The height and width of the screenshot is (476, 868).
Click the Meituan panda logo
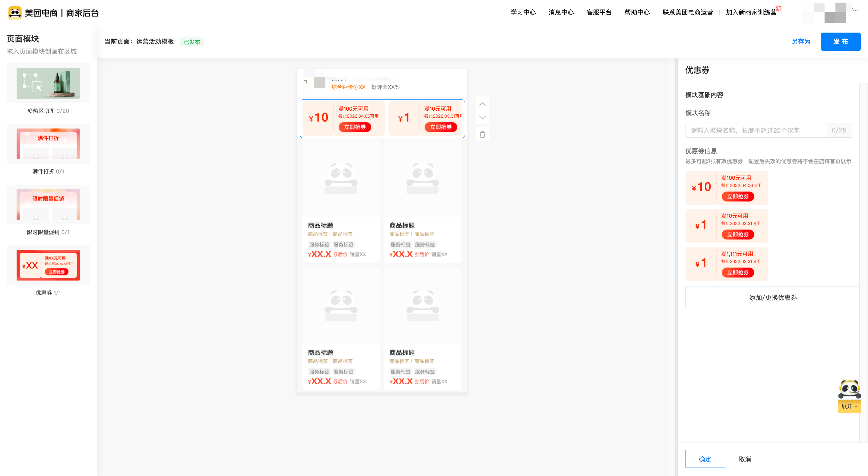(15, 13)
